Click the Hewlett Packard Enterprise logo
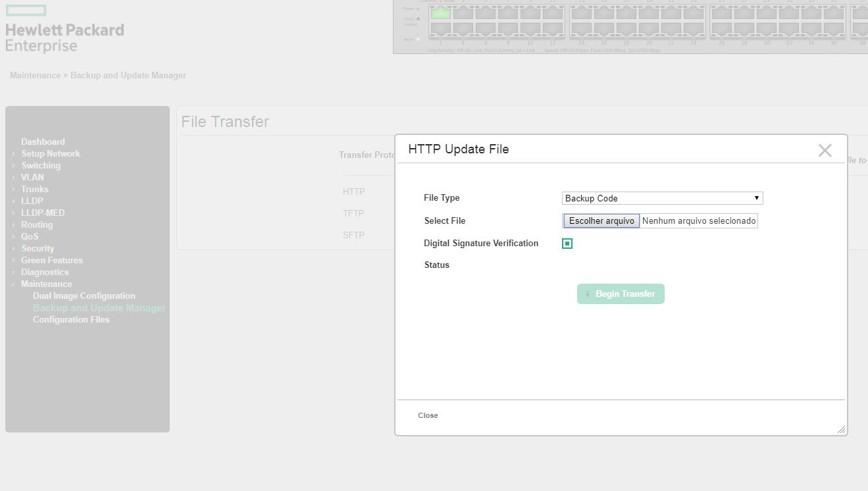The width and height of the screenshot is (868, 491). point(64,30)
